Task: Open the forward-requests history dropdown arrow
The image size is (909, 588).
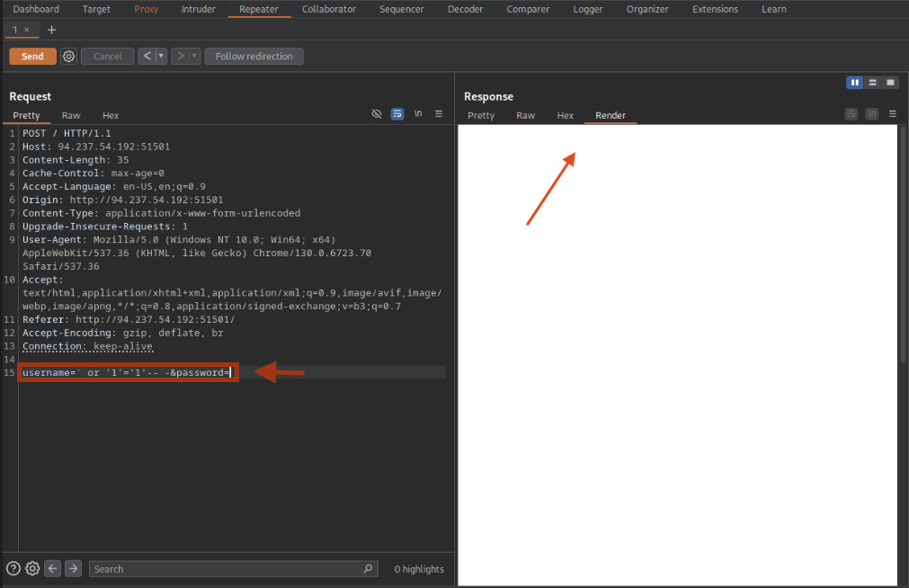Action: [x=194, y=57]
